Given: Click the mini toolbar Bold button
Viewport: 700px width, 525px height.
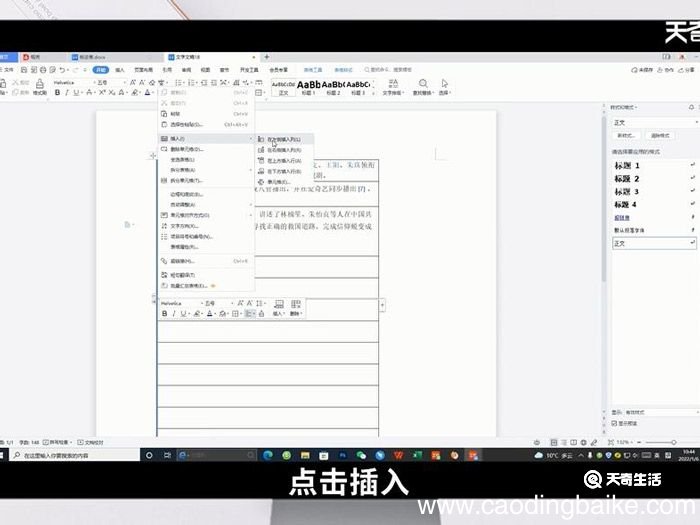Looking at the screenshot, I should pos(164,314).
